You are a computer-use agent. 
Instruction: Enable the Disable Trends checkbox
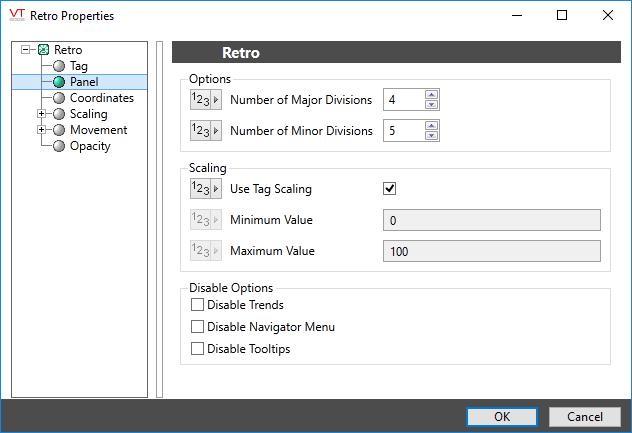pos(197,305)
